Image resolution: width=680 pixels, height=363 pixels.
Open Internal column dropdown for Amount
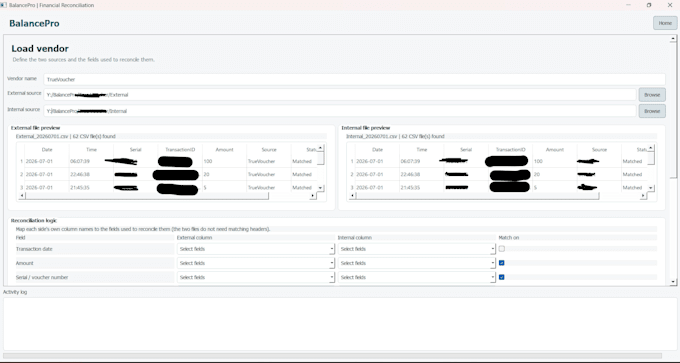click(417, 263)
